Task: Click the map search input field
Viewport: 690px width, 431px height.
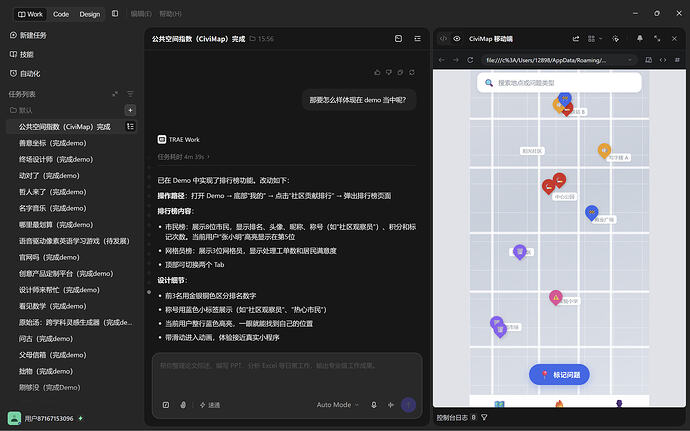Action: (559, 83)
